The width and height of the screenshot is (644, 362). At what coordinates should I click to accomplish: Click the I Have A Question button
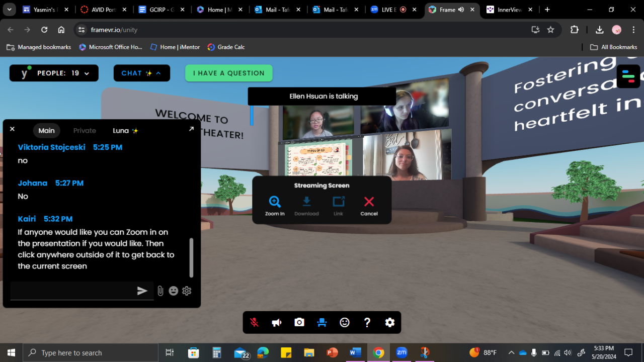(229, 73)
